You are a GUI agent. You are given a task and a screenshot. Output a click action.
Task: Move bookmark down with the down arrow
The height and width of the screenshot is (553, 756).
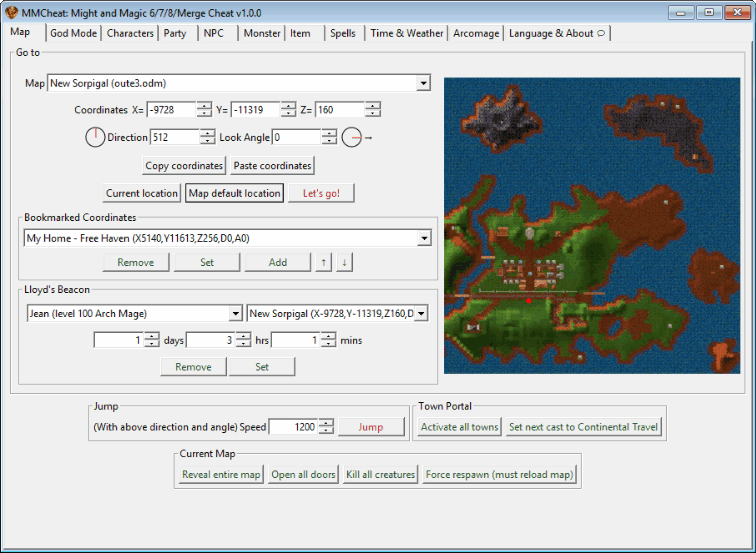coord(345,262)
